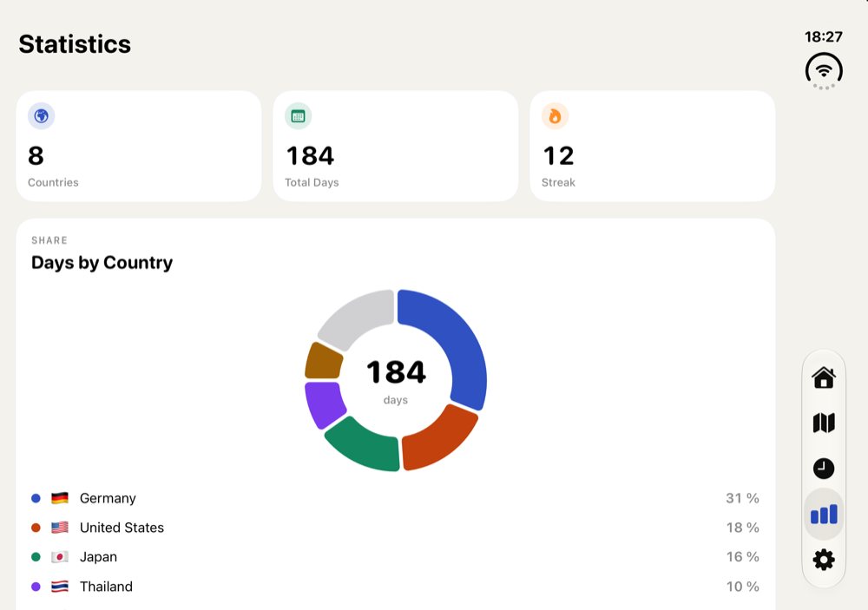Screen dimensions: 868x610
Task: Click the United States country name
Action: [x=122, y=528]
